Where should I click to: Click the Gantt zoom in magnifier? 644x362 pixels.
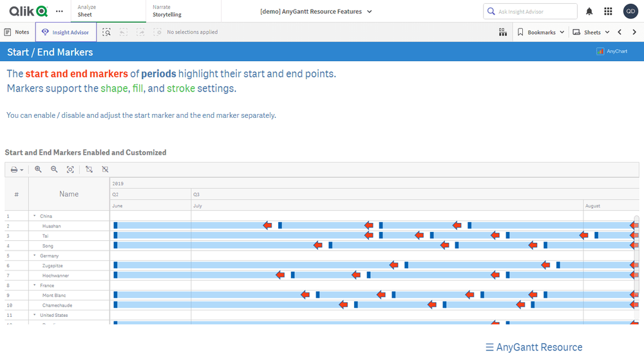tap(38, 169)
